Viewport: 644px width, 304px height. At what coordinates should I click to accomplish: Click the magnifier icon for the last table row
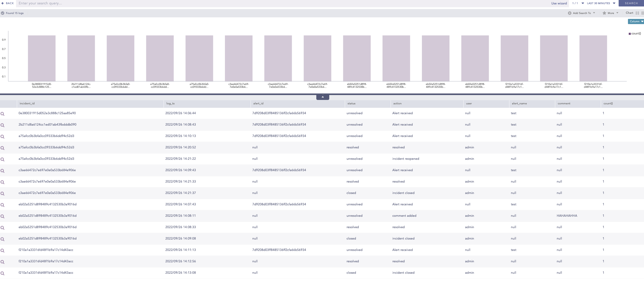(x=3, y=273)
